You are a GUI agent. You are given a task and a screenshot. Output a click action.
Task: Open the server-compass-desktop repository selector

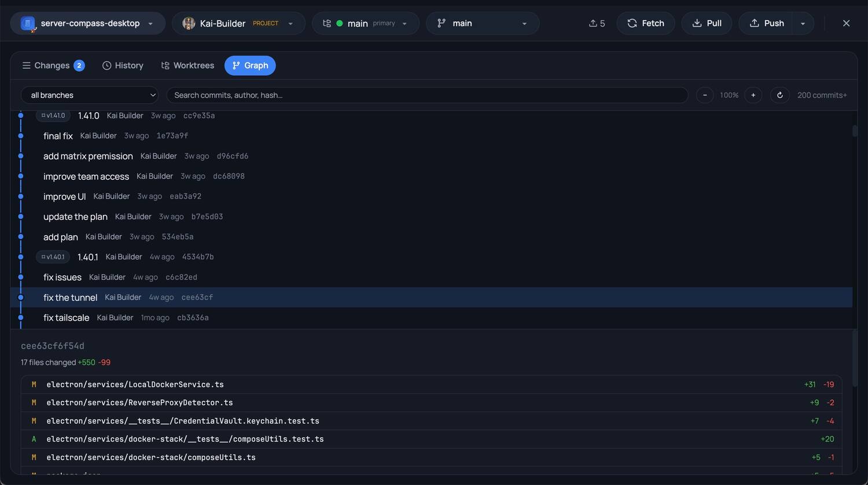coord(87,23)
